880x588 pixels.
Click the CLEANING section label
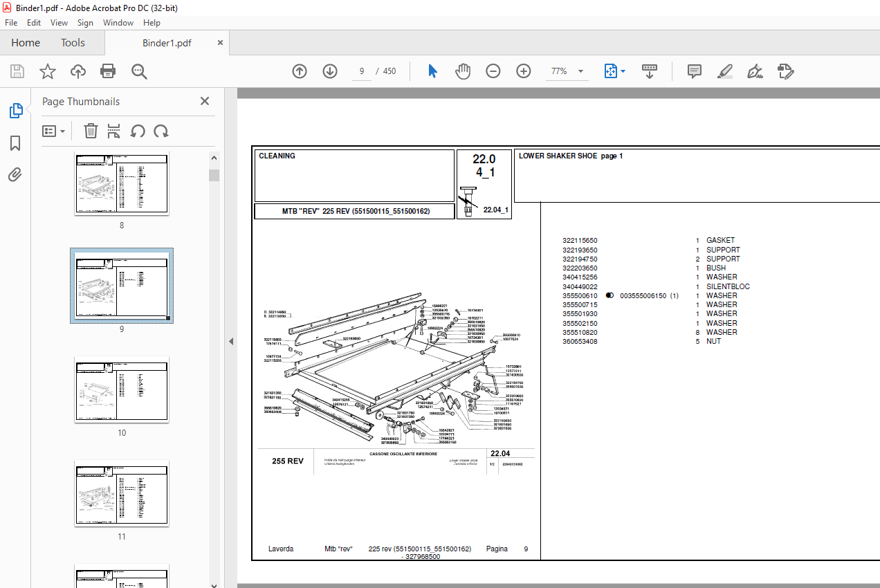tap(277, 156)
